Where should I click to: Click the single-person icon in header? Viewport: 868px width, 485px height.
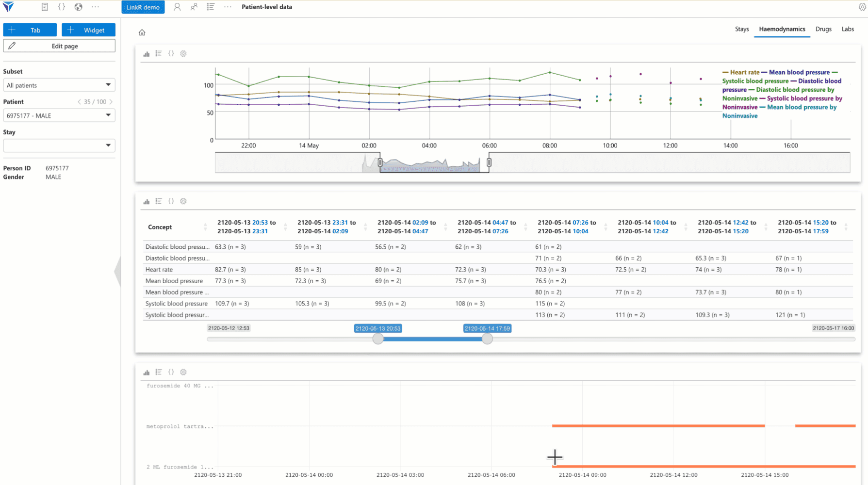click(x=177, y=7)
